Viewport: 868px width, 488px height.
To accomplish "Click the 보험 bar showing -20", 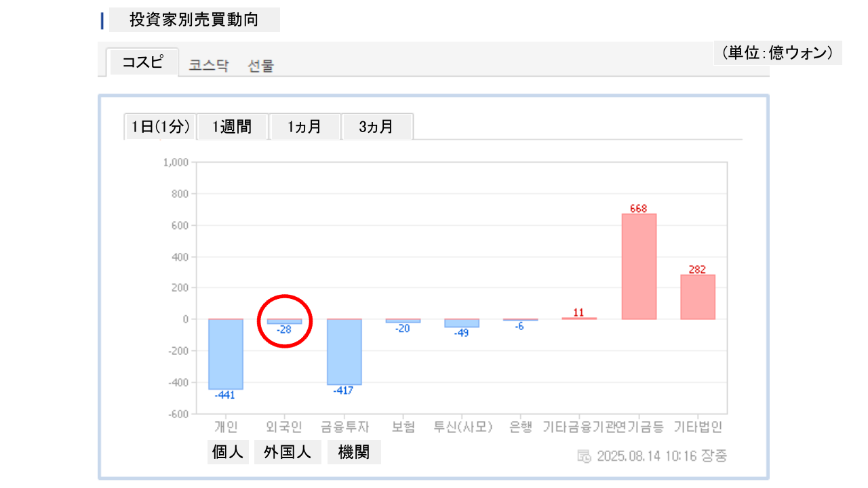I will coord(403,321).
